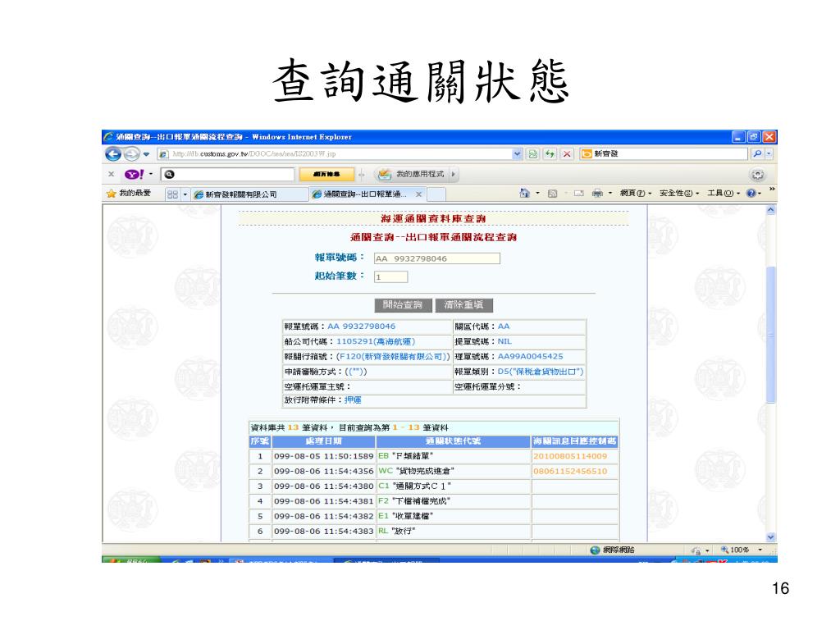This screenshot has height=630, width=840.
Task: Click the 通關狀態代號 column header
Action: [x=453, y=441]
